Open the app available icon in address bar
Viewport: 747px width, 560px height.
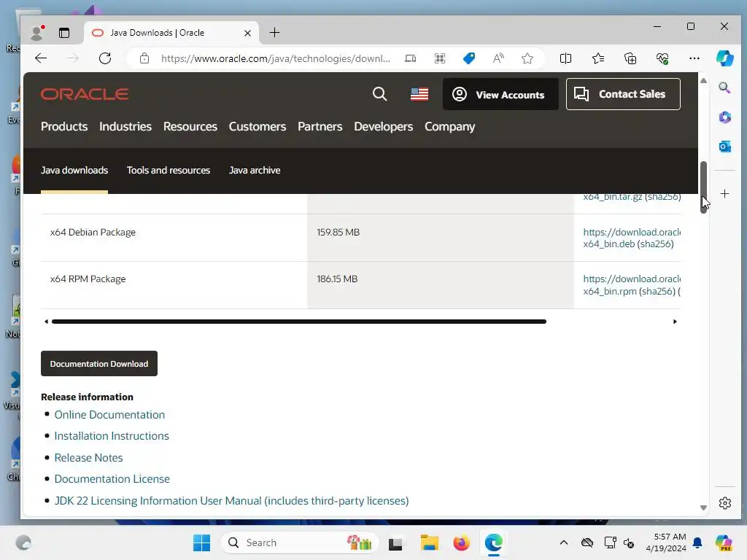(410, 58)
